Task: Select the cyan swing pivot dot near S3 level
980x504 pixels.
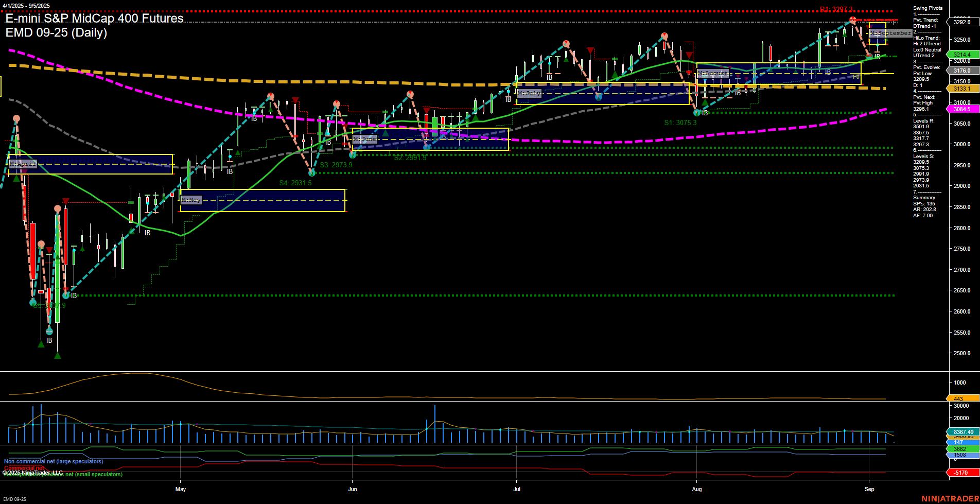Action: 312,173
